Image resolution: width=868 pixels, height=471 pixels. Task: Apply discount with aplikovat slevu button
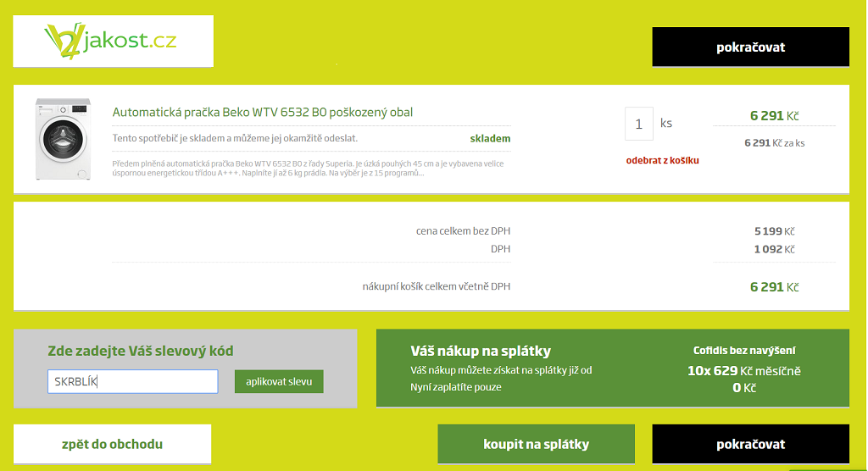coord(279,381)
